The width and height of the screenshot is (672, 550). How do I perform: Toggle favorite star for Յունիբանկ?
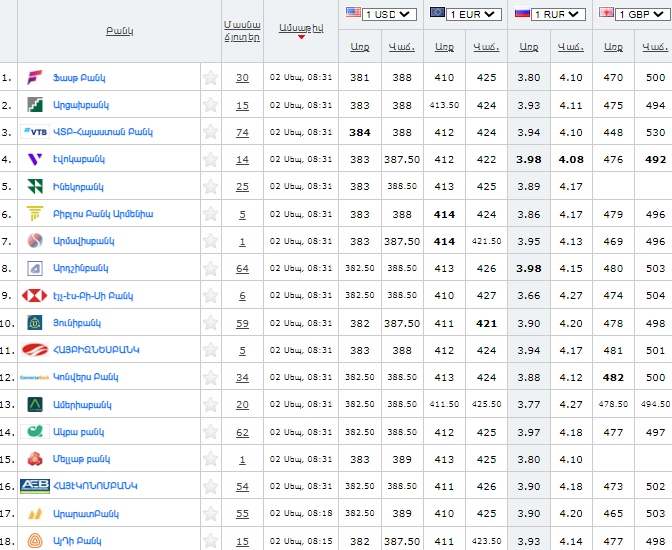tap(210, 323)
